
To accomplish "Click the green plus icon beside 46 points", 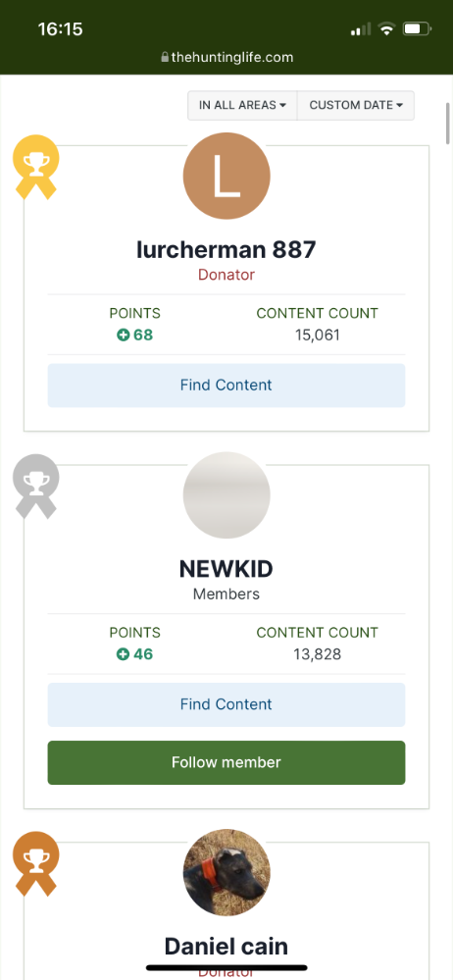I will click(124, 654).
